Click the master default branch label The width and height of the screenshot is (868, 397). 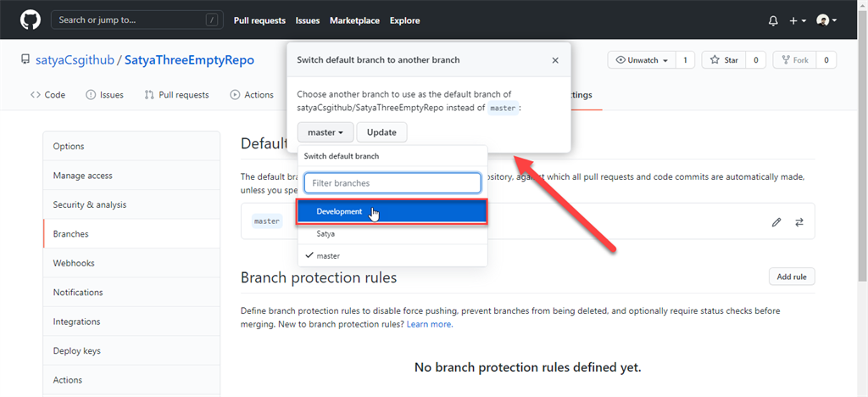(267, 221)
